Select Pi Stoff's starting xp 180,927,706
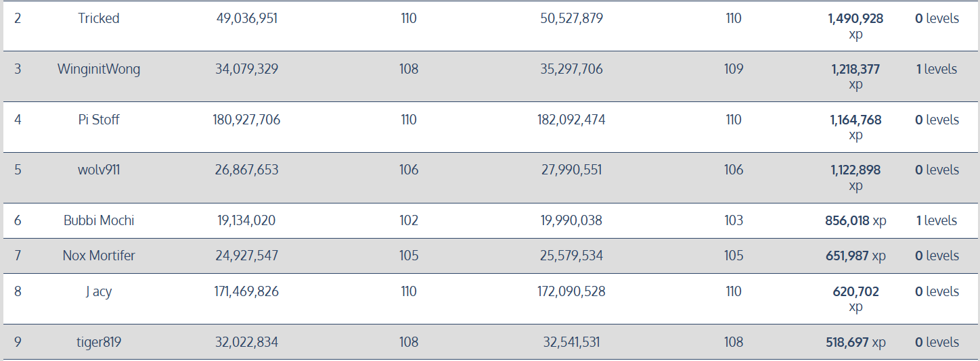980x361 pixels. [x=246, y=120]
